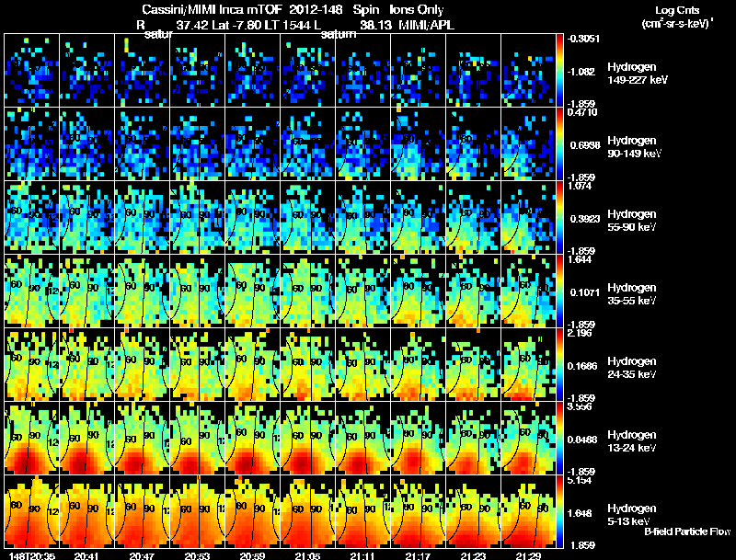The width and height of the screenshot is (736, 560).
Task: Select the 90-149 keV panel at 21:17
Action: [419, 143]
